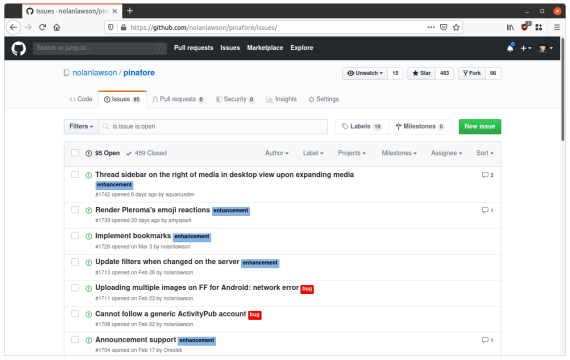Viewport: 570px width, 360px height.
Task: Check the Cannot follow ActivityPub account checkbox
Action: click(75, 313)
